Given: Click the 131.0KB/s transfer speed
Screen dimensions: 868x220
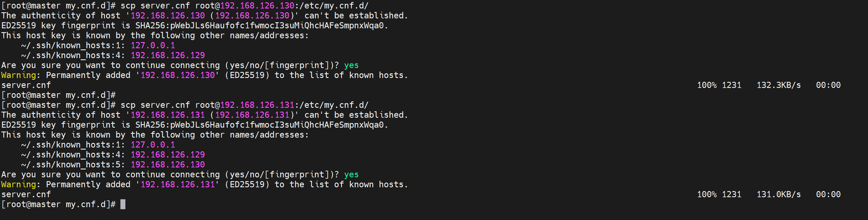Looking at the screenshot, I should pos(778,194).
